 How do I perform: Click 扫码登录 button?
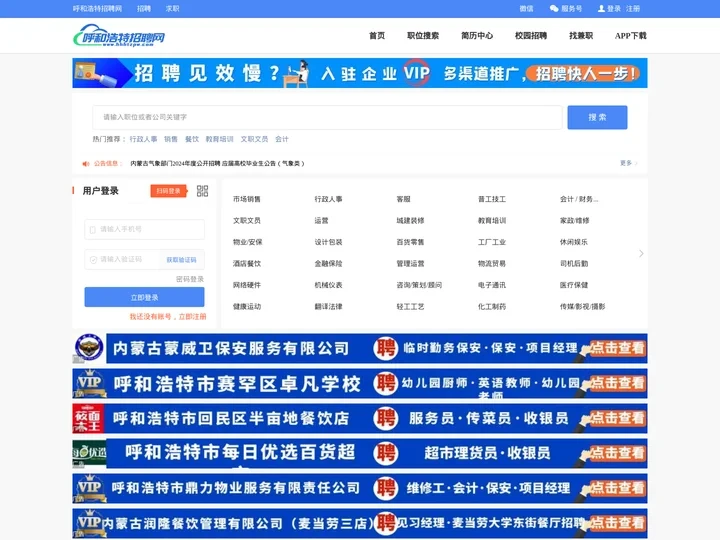coord(169,191)
